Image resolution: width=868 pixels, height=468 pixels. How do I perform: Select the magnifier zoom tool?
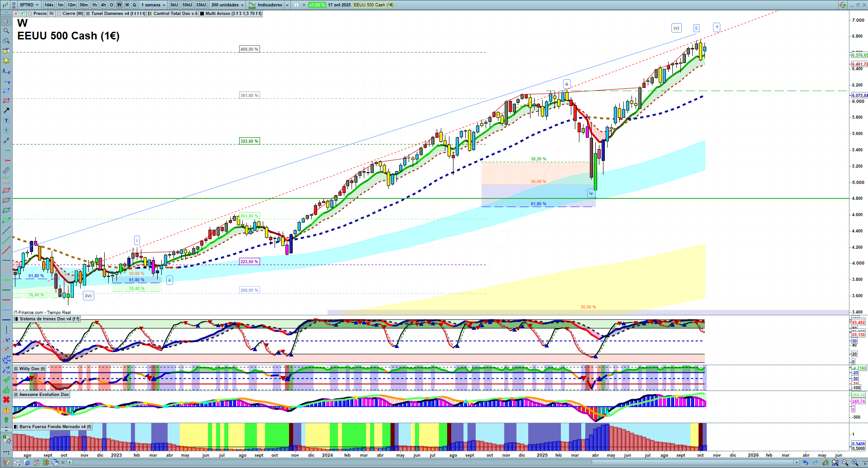coord(6,31)
